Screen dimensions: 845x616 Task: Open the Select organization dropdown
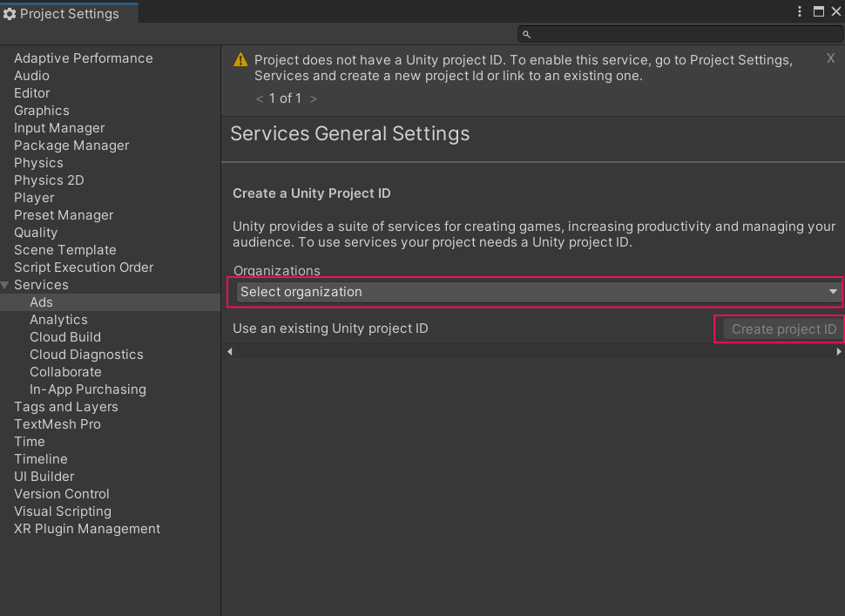pos(535,292)
